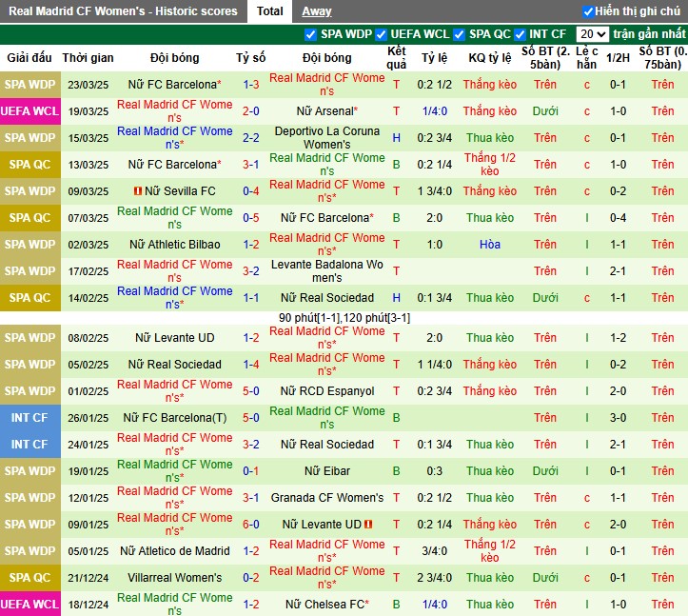Click the 5-0 score against Nữ RCD Espanyol
Screen dimensions: 688x616
[251, 390]
